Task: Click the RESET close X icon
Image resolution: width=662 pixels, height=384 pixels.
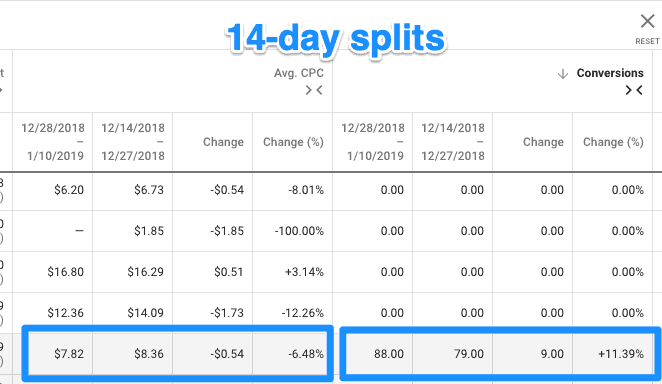Action: pyautogui.click(x=647, y=21)
